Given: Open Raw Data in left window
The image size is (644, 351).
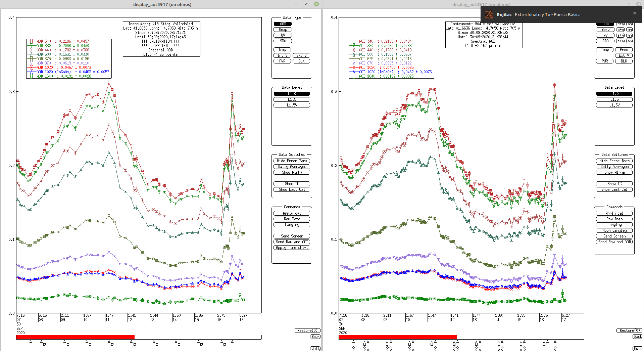Looking at the screenshot, I should click(292, 219).
